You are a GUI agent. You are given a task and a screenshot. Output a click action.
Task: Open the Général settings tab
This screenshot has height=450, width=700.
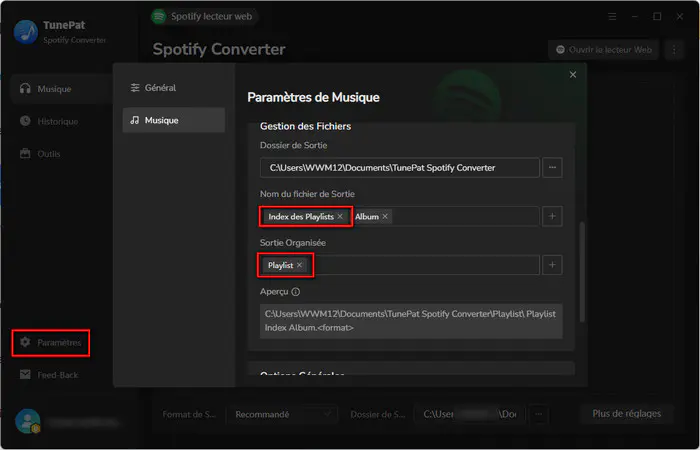pos(173,88)
